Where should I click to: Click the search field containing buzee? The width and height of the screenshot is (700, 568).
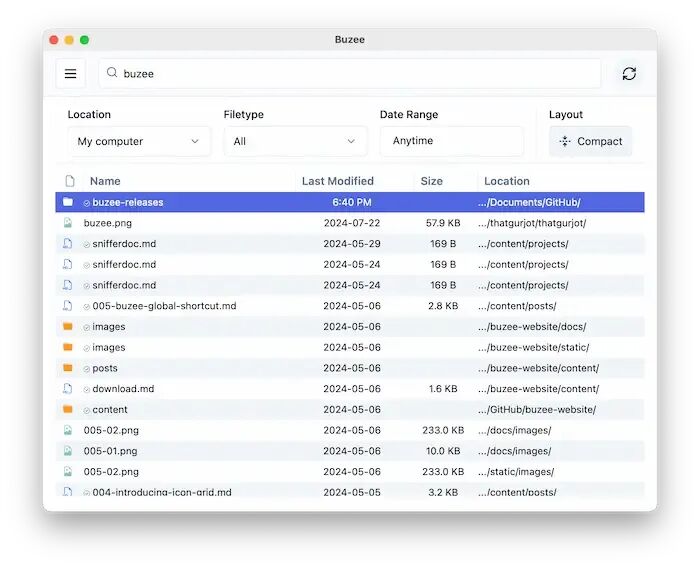coord(350,74)
